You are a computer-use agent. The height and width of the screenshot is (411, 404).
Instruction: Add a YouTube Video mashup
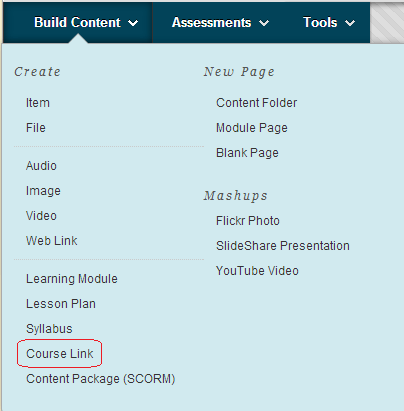click(x=257, y=271)
